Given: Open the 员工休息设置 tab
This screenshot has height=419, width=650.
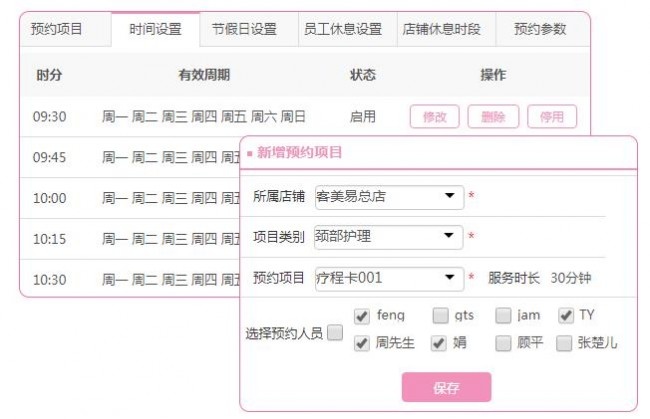Looking at the screenshot, I should click(342, 29).
